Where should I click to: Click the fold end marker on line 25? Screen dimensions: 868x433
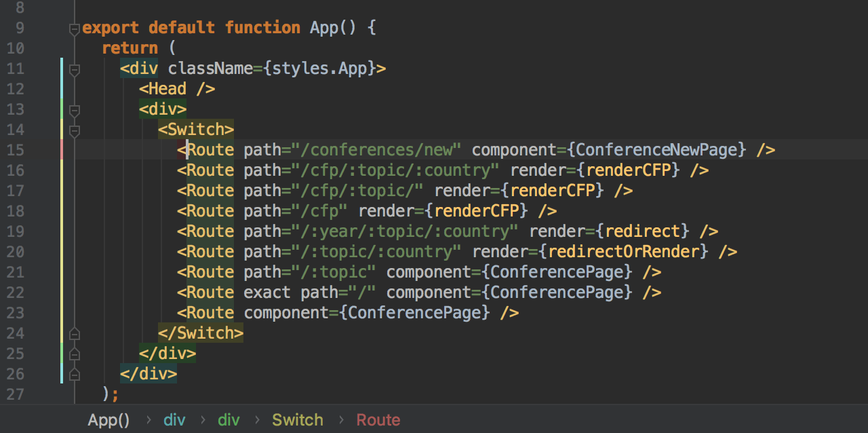point(74,354)
